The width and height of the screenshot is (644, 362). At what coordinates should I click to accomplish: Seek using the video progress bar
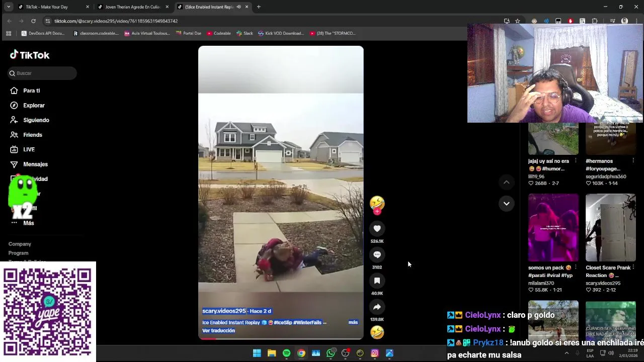[x=281, y=338]
